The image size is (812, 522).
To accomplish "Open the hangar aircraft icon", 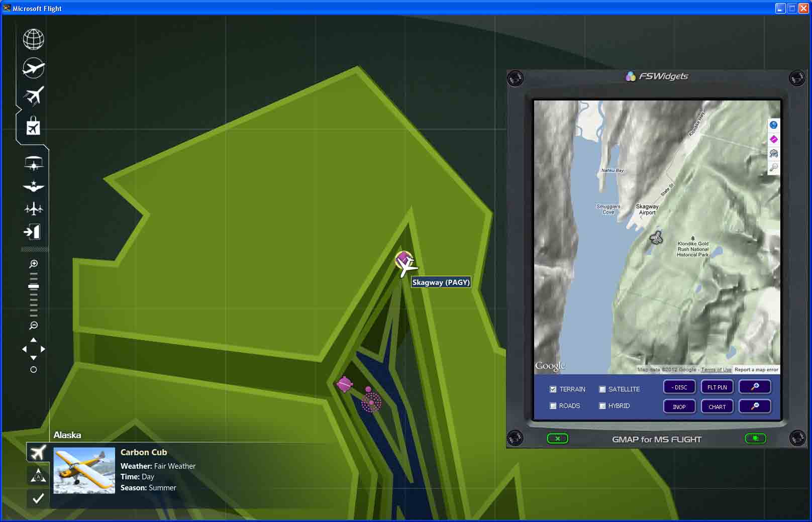I will (34, 163).
